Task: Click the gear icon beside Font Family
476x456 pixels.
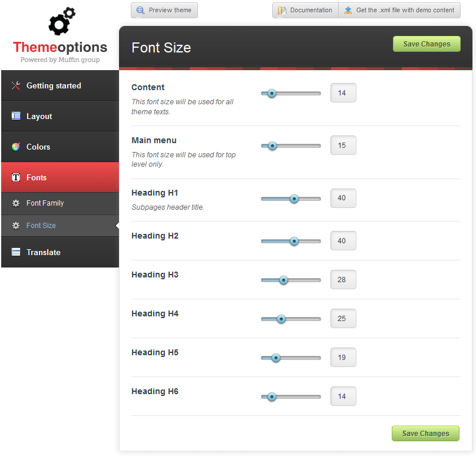Action: 16,203
